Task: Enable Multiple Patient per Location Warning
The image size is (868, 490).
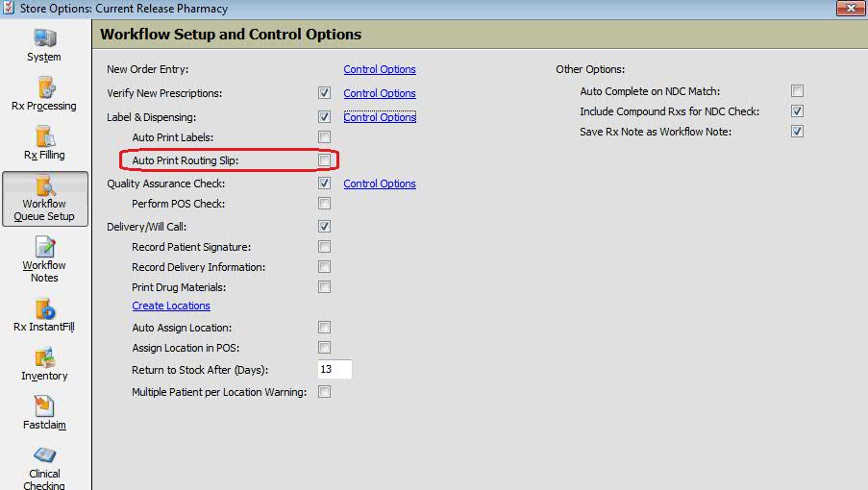Action: tap(324, 392)
